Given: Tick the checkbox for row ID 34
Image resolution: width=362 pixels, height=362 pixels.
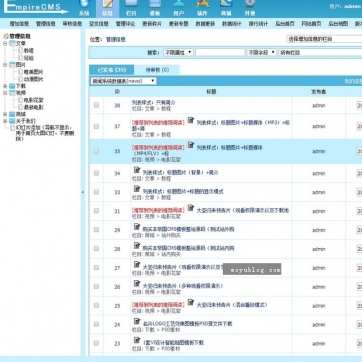Looking at the screenshot, I should [96, 173].
